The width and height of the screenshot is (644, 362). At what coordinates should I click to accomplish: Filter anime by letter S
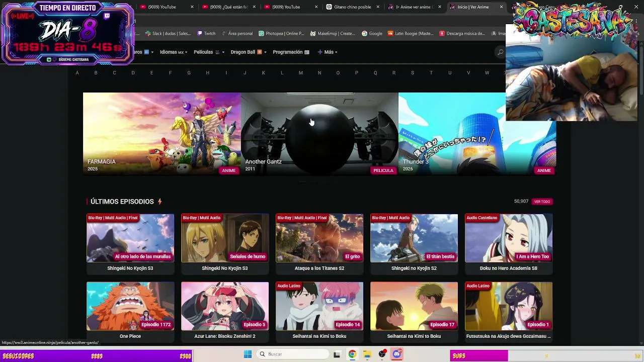[x=413, y=73]
